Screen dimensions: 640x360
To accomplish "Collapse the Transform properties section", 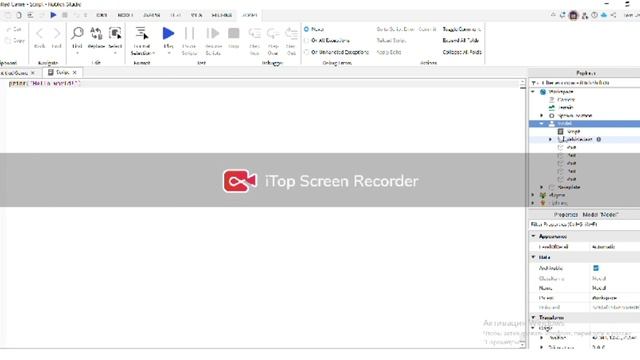I will tap(533, 317).
